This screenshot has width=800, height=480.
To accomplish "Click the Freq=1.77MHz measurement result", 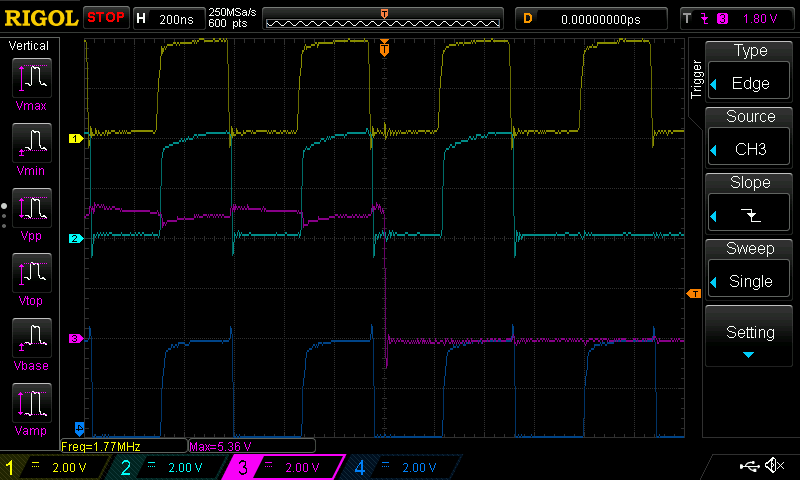I will click(x=124, y=446).
